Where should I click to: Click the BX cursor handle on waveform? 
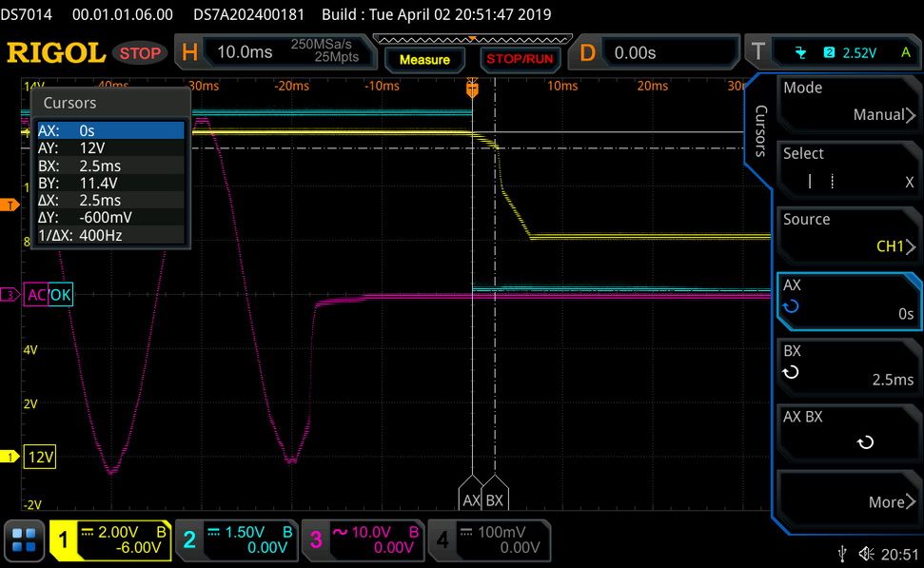point(495,494)
